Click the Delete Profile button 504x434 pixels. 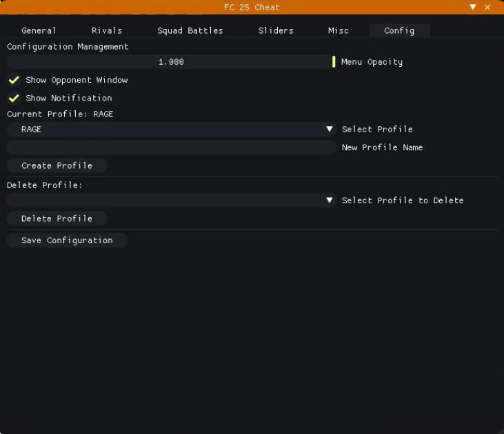57,218
